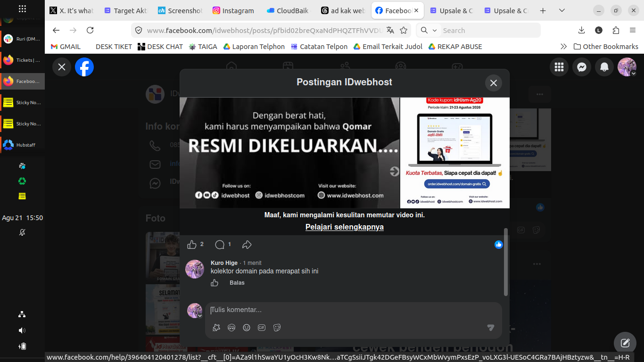Open Firefox downloads panel
Image resolution: width=644 pixels, height=362 pixels.
582,30
